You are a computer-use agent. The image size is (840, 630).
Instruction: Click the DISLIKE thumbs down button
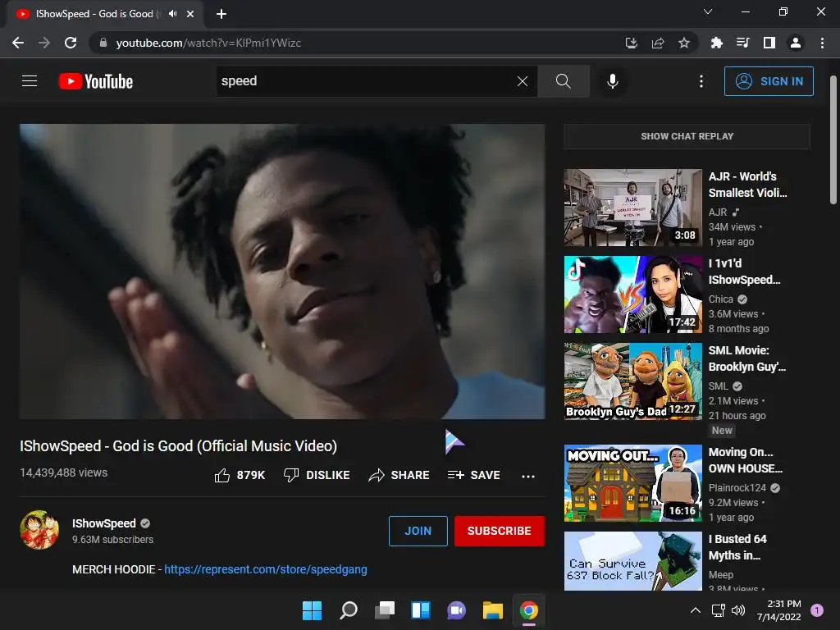point(317,475)
